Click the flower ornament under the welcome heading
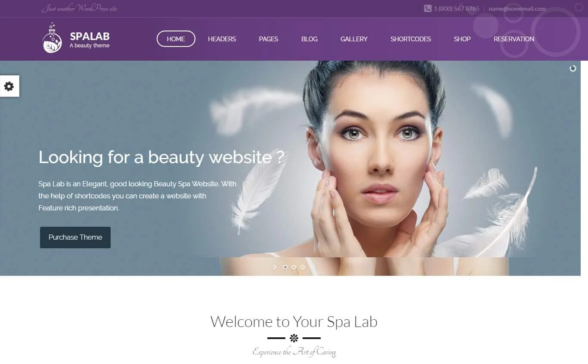The image size is (588, 364). click(294, 338)
